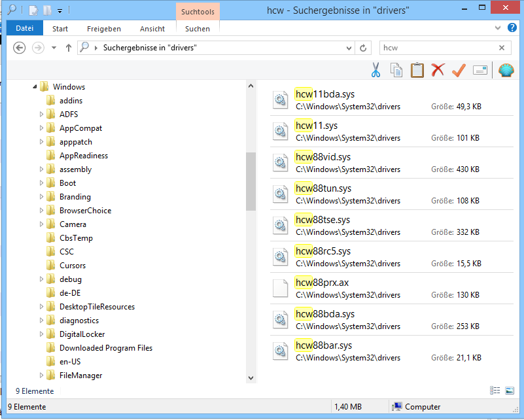Select the BrowserChoice folder in tree
This screenshot has height=420, width=524.
pos(85,211)
